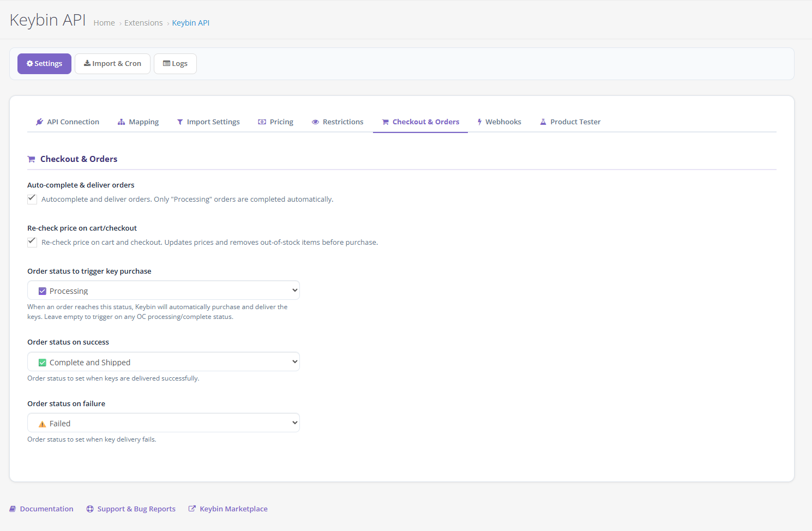Click the book icon next to Documentation

pyautogui.click(x=13, y=509)
